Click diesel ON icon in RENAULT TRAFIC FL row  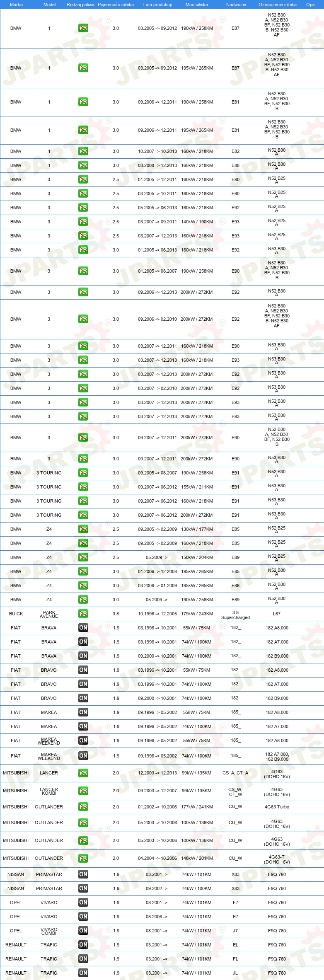click(x=83, y=959)
